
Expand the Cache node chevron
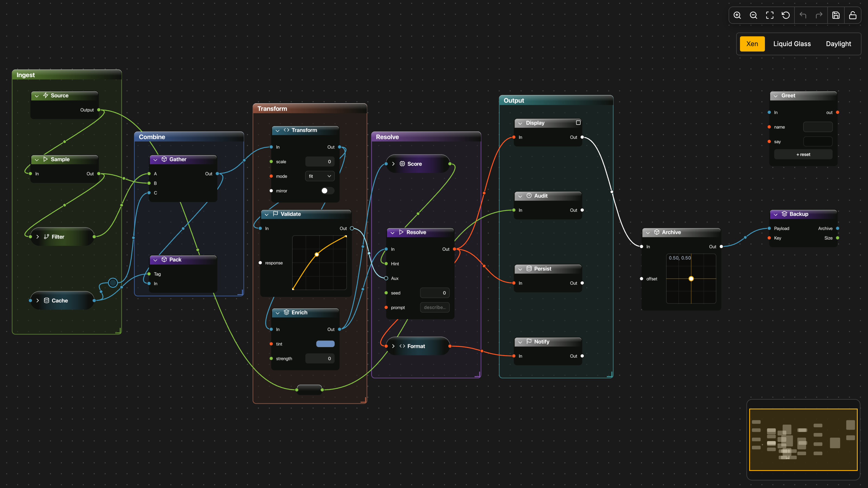(37, 300)
